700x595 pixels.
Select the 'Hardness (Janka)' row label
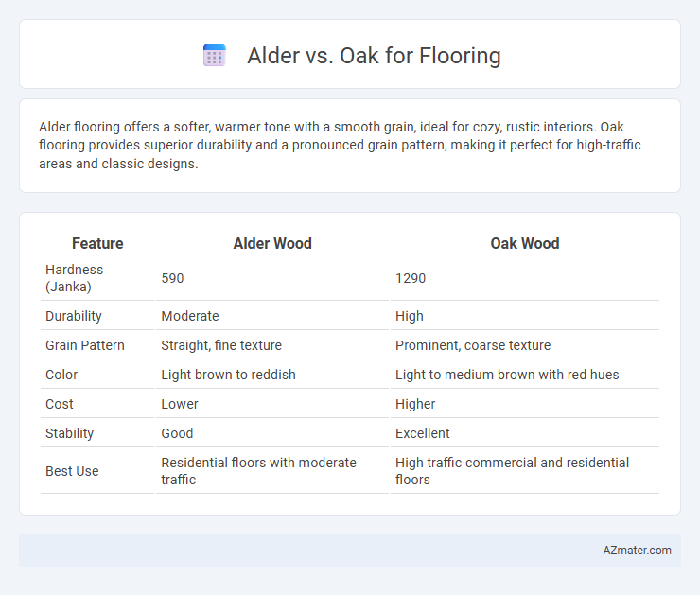click(74, 278)
